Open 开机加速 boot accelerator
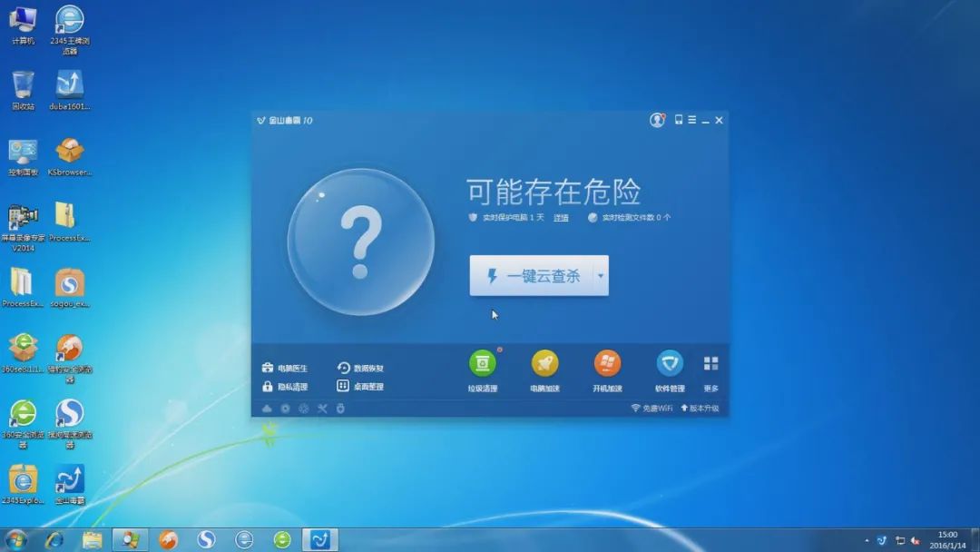The height and width of the screenshot is (552, 980). click(x=607, y=371)
